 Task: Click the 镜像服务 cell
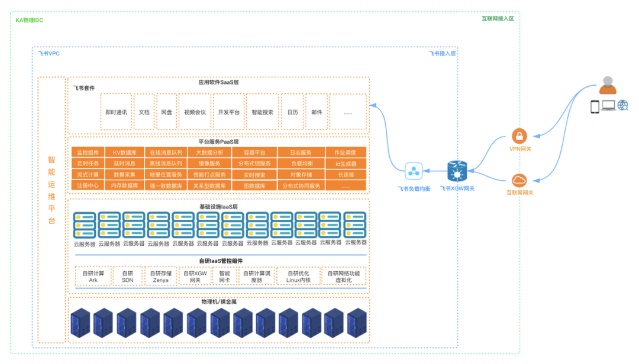(209, 163)
